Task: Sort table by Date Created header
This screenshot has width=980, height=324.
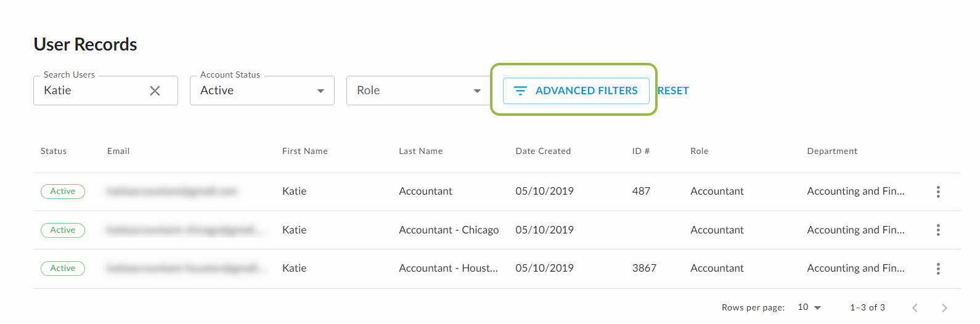Action: (543, 151)
